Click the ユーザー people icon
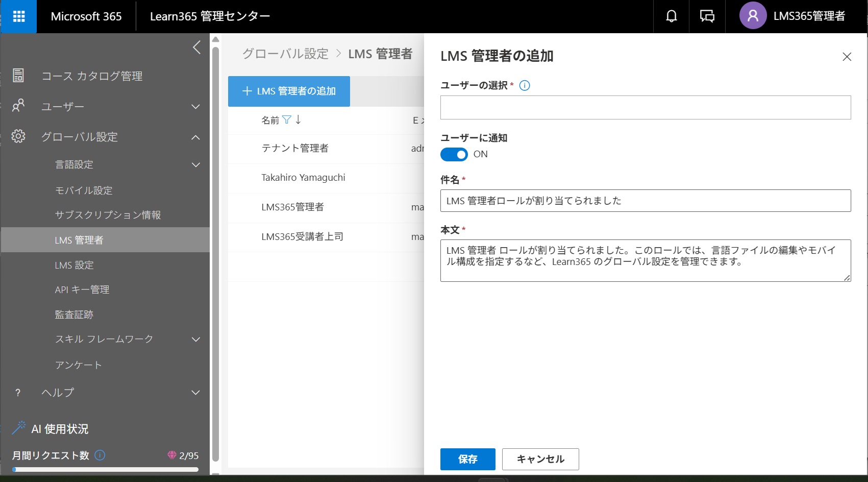 18,106
